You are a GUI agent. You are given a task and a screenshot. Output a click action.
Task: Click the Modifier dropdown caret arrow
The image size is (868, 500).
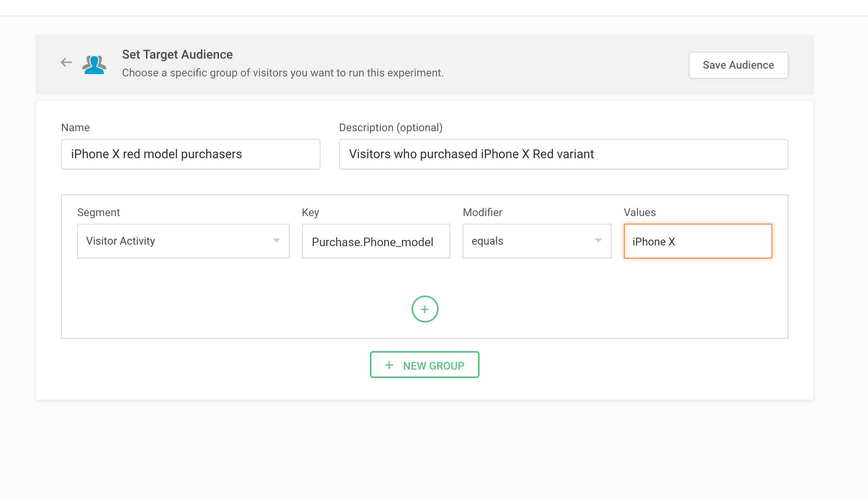pos(598,241)
